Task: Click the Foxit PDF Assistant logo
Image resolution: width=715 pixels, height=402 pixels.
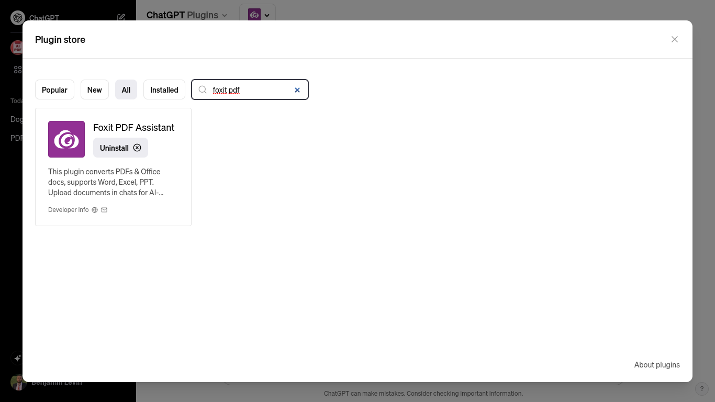Action: coord(67,139)
